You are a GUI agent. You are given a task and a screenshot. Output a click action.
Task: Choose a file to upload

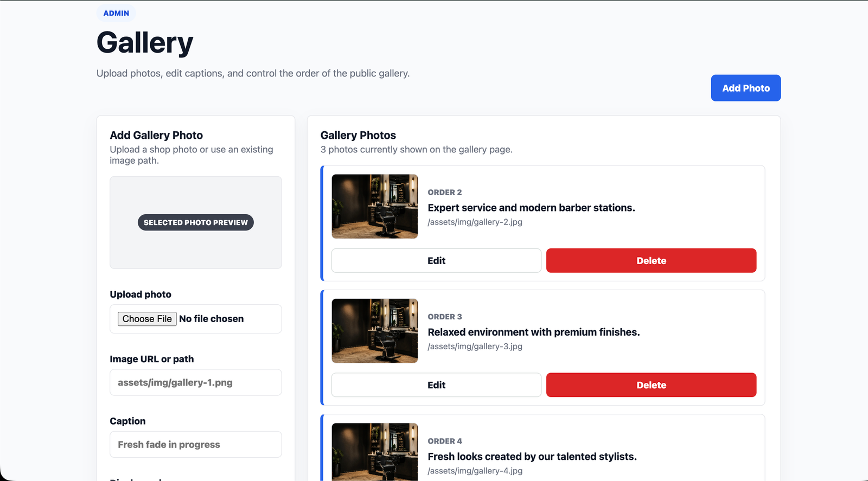(147, 319)
